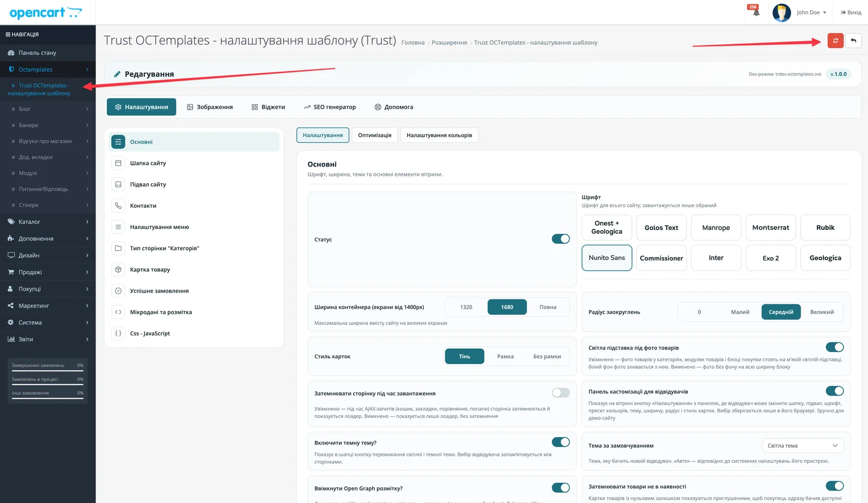Toggle visitor customization panel switch
This screenshot has width=868, height=503.
click(834, 391)
